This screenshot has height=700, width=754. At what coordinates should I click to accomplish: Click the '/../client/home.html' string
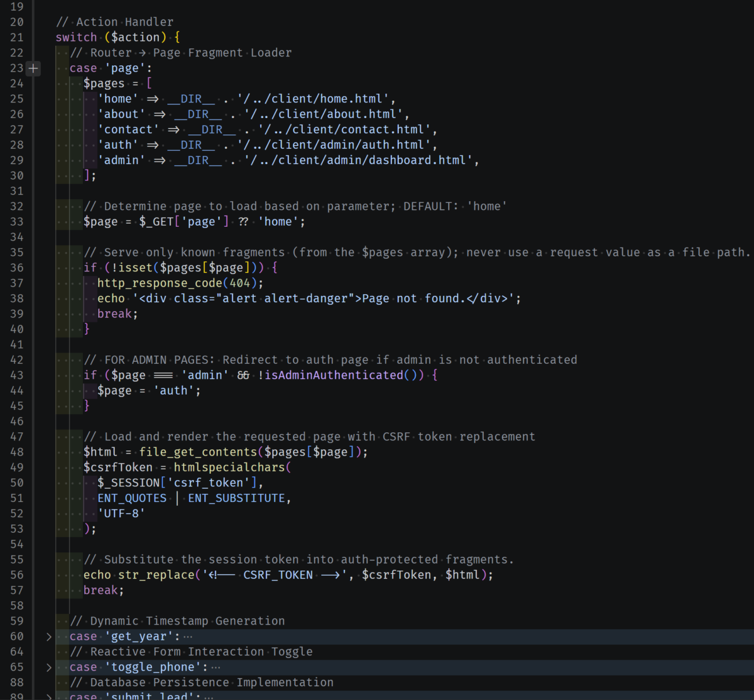312,99
